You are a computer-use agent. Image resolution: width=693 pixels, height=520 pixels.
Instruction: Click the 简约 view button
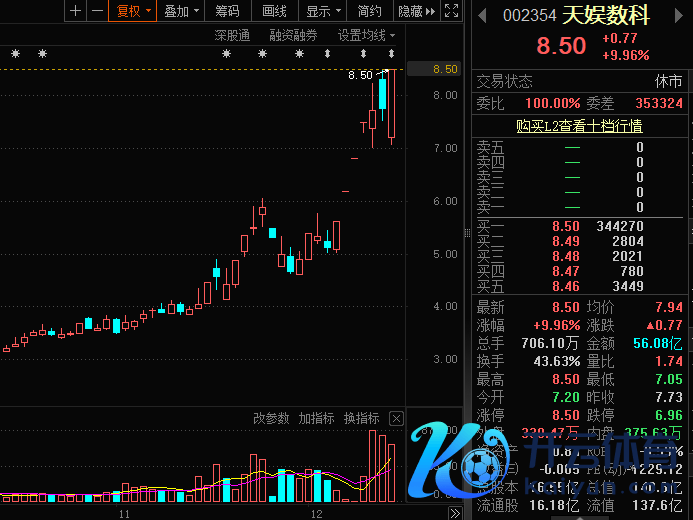click(x=369, y=11)
